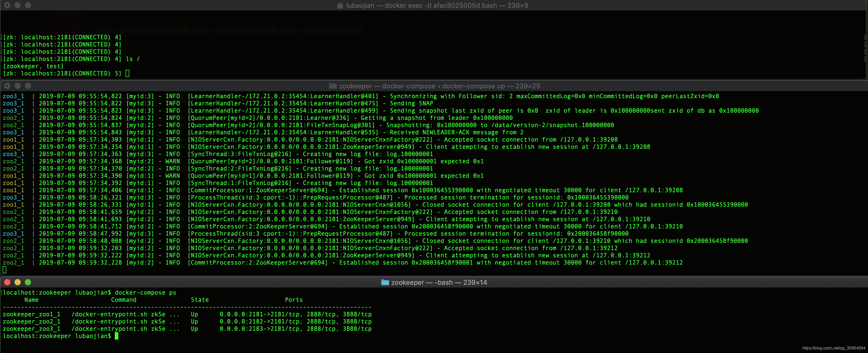Click the folder icon in the docker-compose window title
Viewport: 868px width, 353px height.
pyautogui.click(x=333, y=86)
